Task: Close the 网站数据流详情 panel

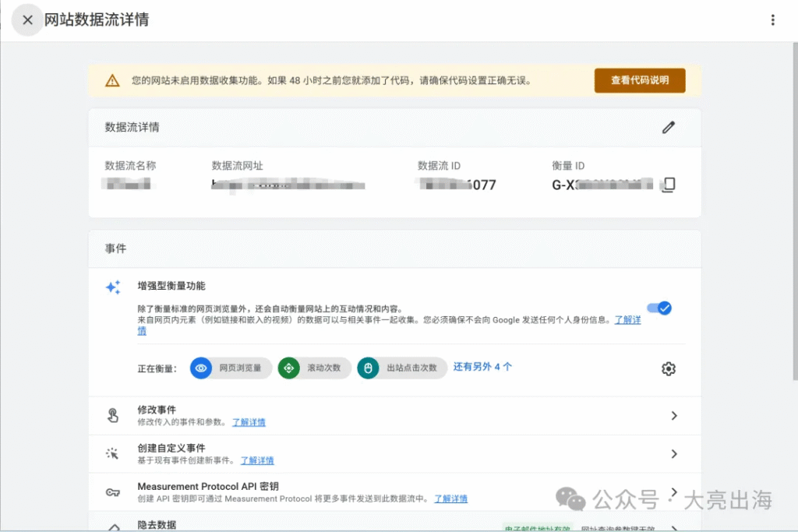Action: [27, 20]
